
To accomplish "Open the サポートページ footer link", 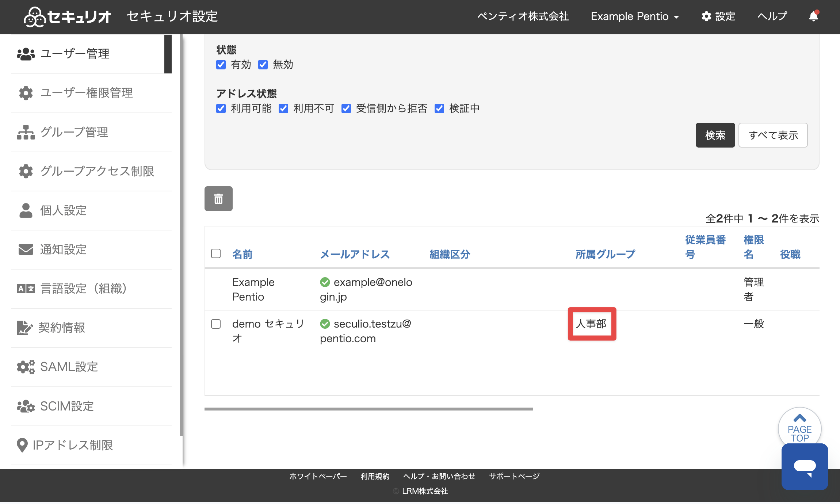I will coord(514,476).
